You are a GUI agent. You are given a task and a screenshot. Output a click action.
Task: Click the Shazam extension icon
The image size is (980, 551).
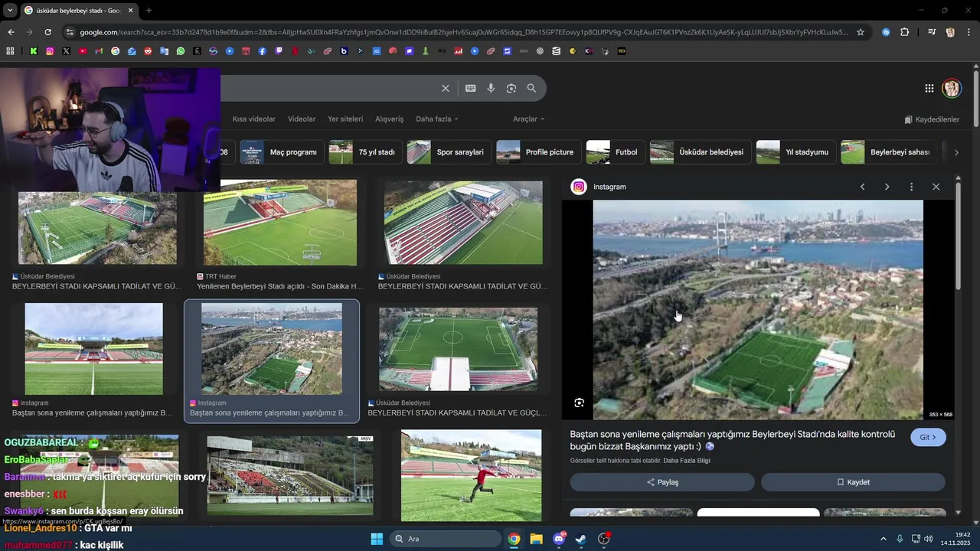tap(886, 32)
